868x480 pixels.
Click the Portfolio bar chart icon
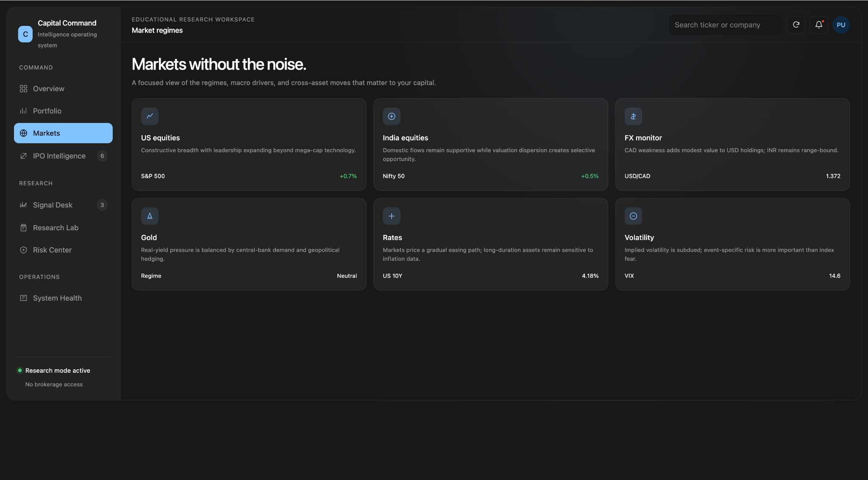click(23, 111)
